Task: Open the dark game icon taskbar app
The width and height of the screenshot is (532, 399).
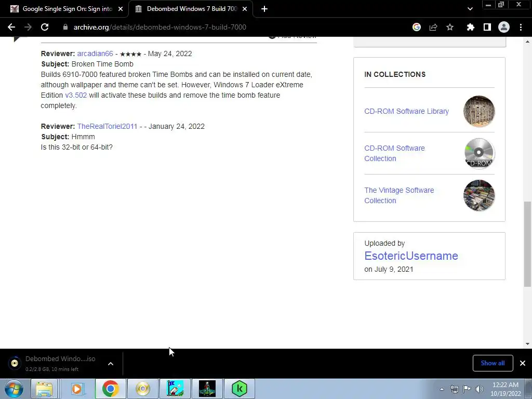Action: tap(207, 389)
